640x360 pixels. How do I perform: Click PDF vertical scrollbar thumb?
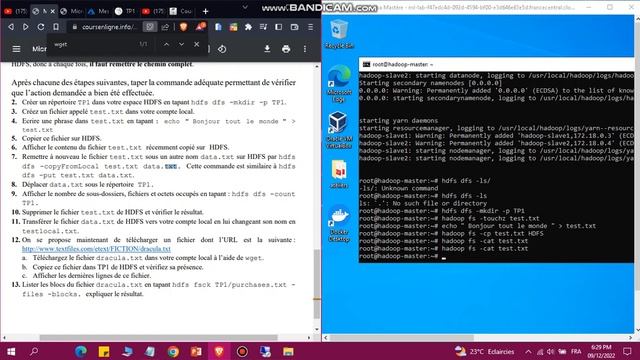tap(317, 284)
